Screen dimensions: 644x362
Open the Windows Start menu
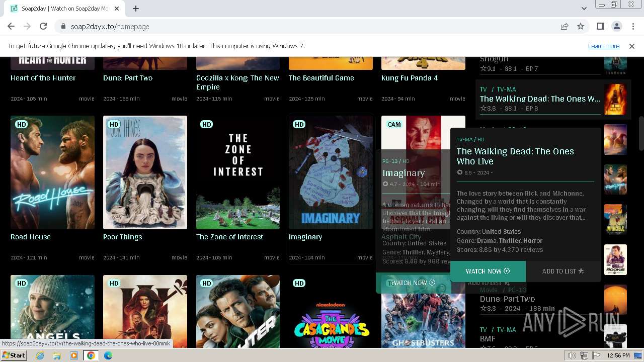point(14,355)
